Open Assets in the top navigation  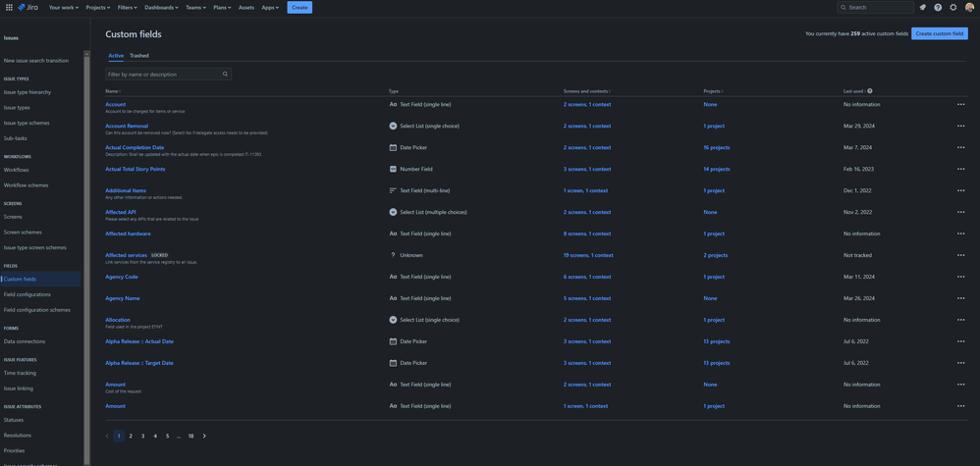(x=246, y=8)
